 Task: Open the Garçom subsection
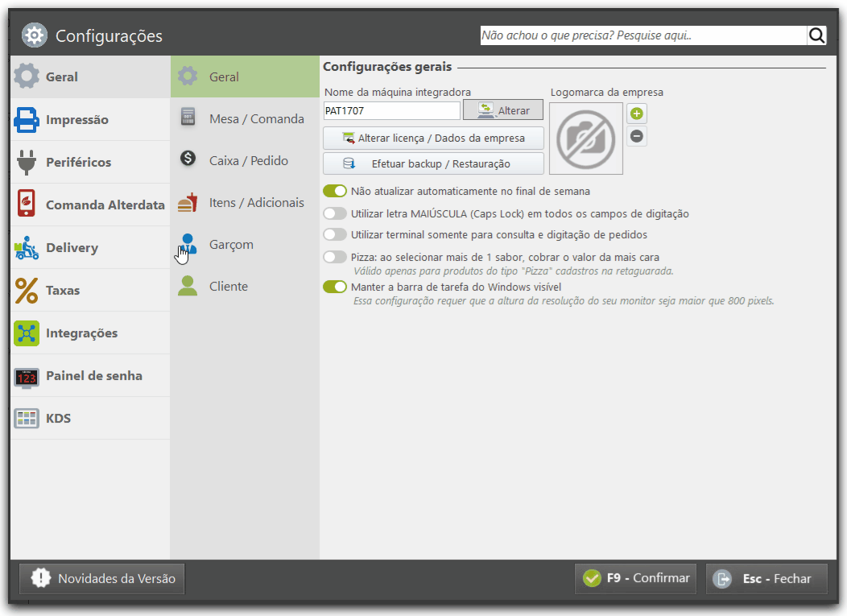pyautogui.click(x=246, y=244)
